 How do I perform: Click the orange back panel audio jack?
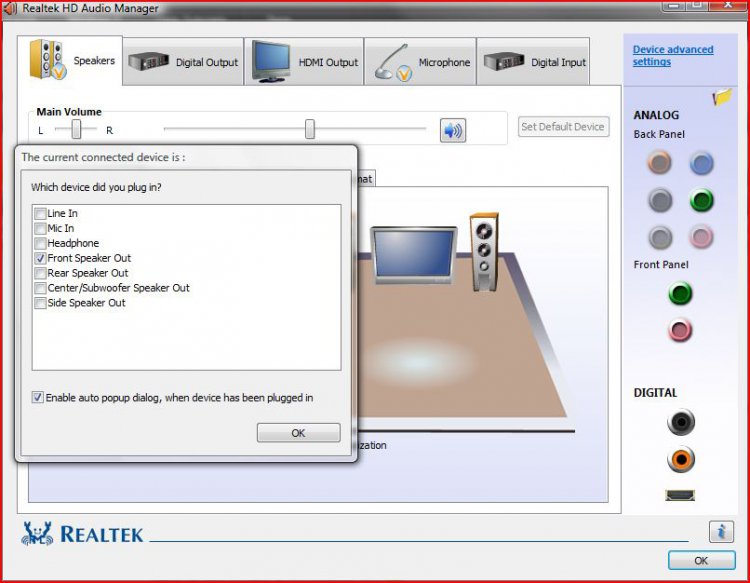click(659, 162)
